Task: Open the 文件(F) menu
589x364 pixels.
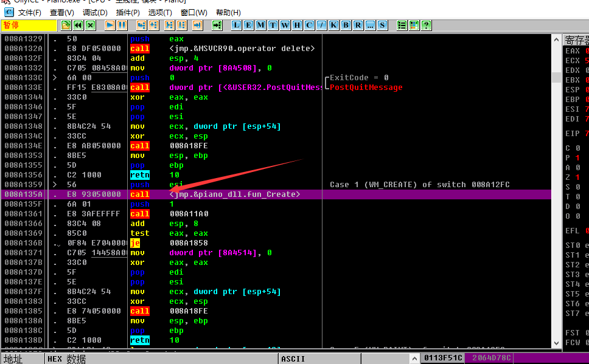Action: (30, 12)
